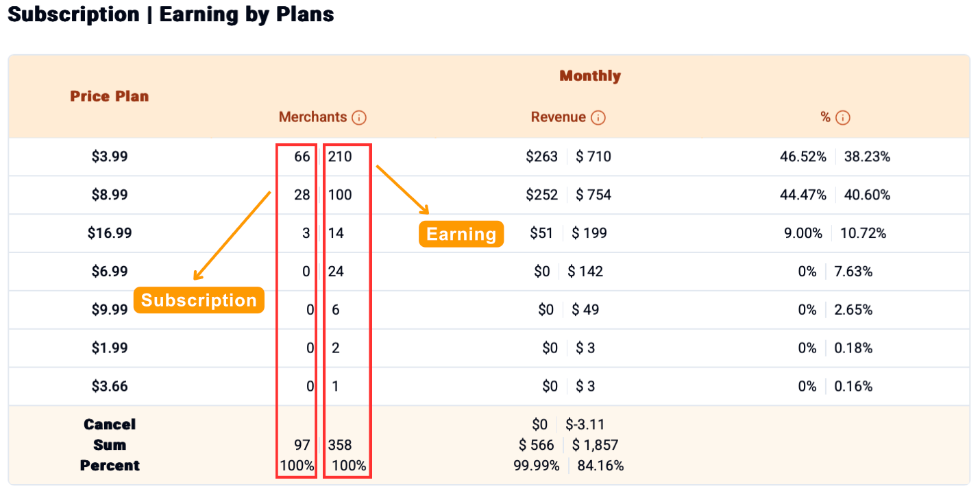
Task: Click the Subscription | Earning by Plans title
Action: [171, 14]
